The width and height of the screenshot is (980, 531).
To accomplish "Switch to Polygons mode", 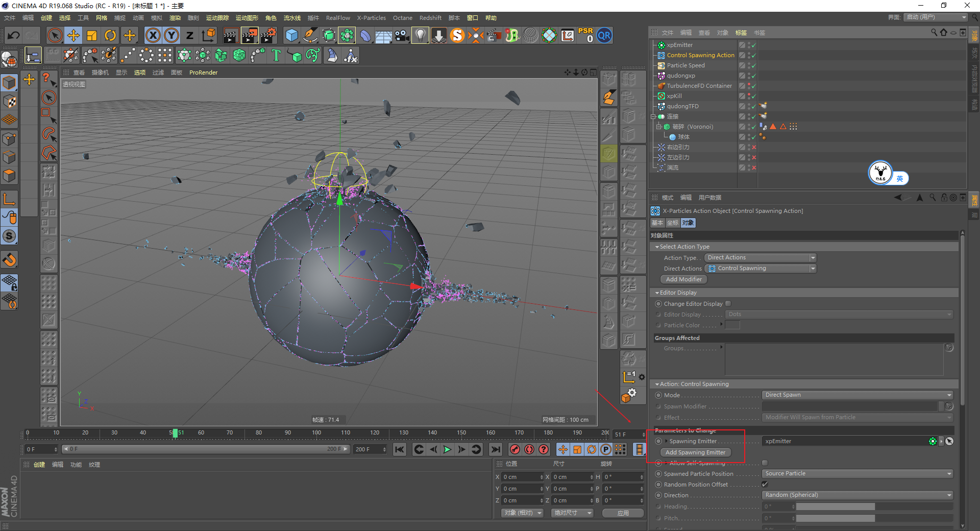I will click(10, 176).
